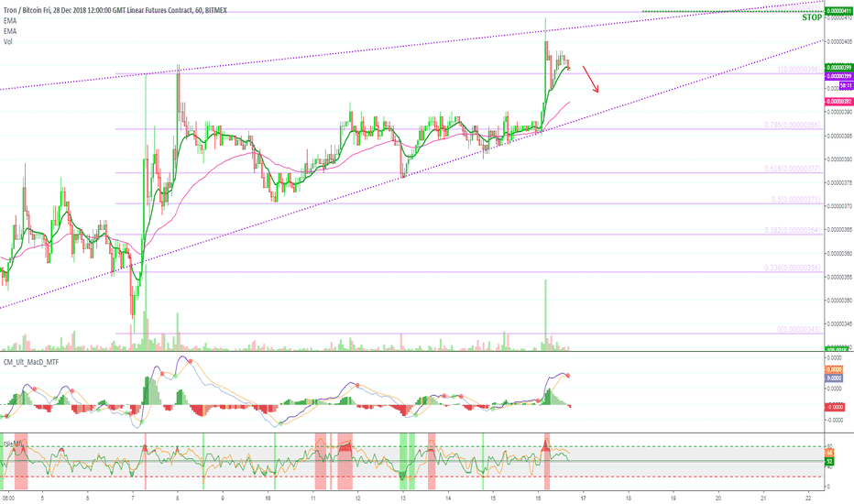Click date 19 on the time axis
854x504 pixels.
click(x=673, y=498)
